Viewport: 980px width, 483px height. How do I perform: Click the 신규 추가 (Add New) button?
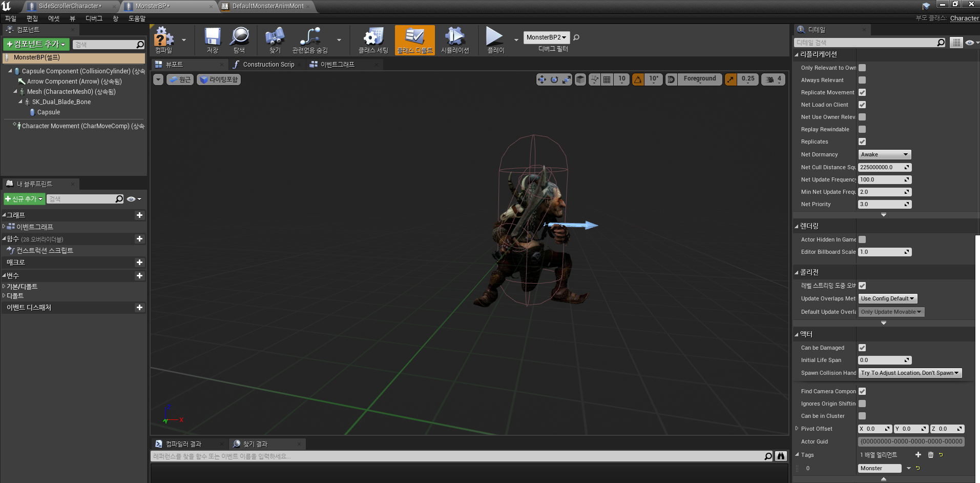tap(24, 199)
